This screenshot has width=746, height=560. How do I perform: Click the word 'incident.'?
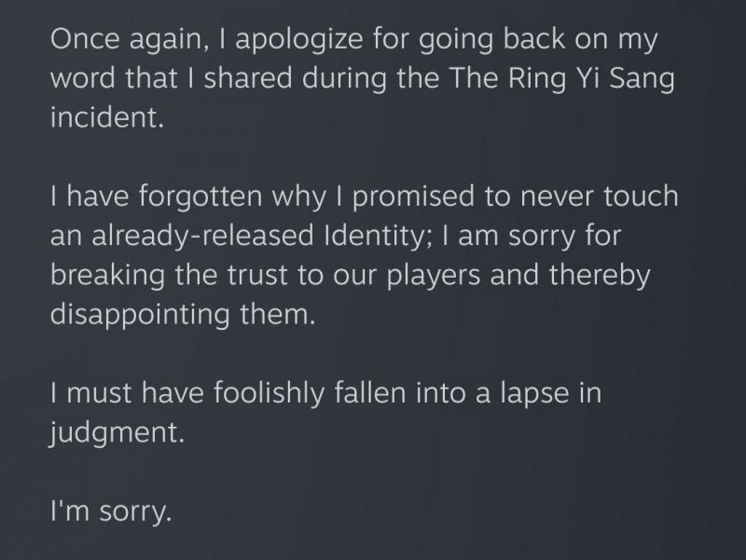coord(107,117)
